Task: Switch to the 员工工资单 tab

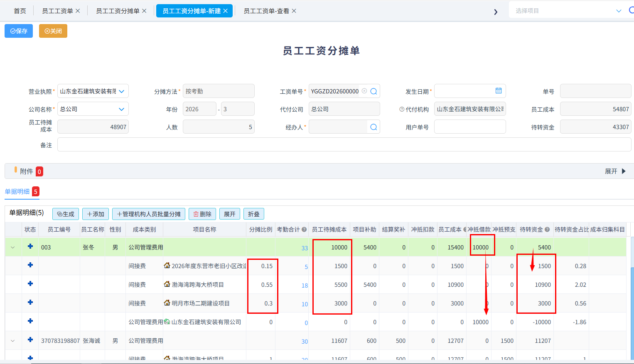Action: coord(57,11)
